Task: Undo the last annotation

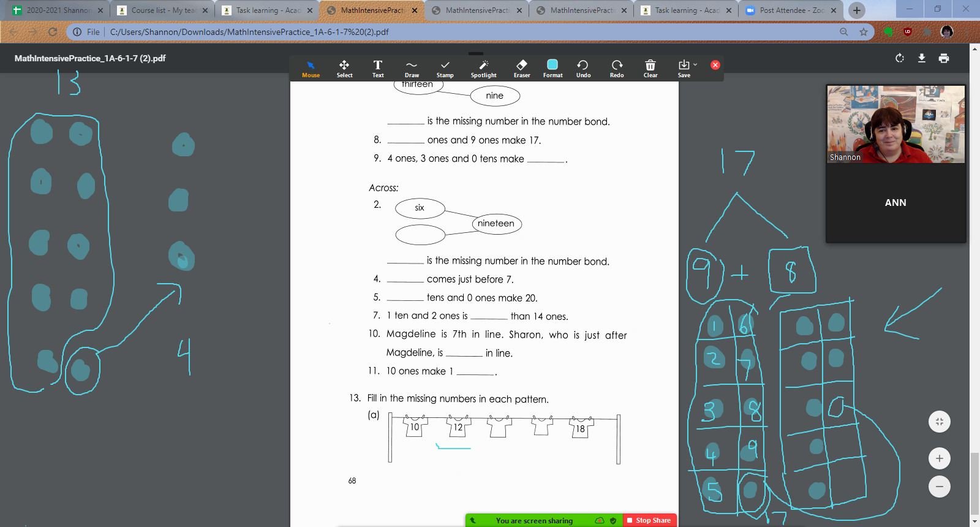Action: 583,68
